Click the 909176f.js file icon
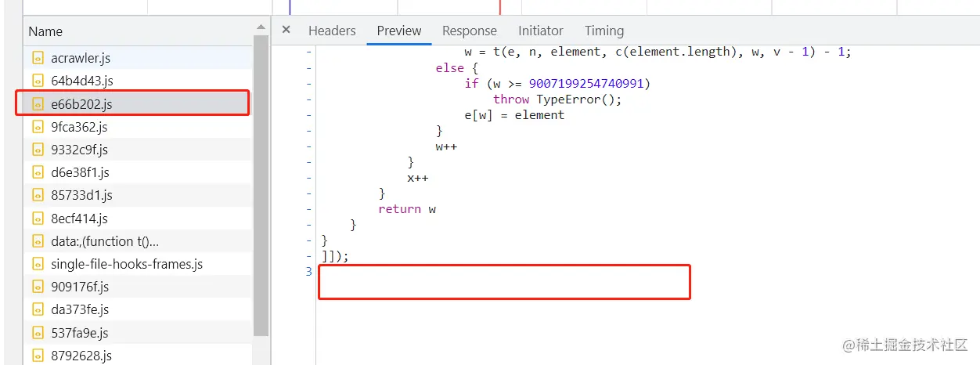This screenshot has width=980, height=365. click(x=38, y=287)
